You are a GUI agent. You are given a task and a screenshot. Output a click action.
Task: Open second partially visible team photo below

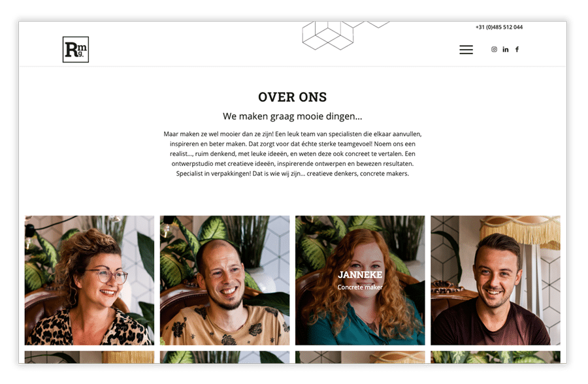(225, 357)
